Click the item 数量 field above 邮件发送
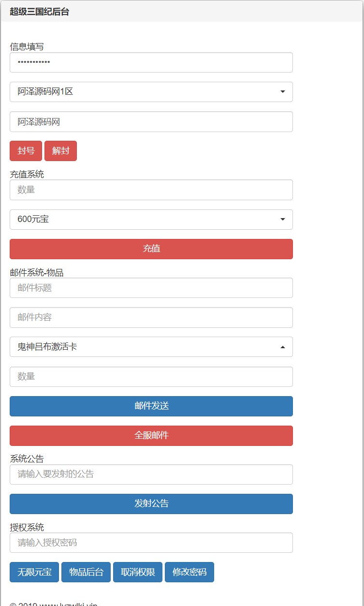Viewport: 364px width, 606px height. click(151, 377)
